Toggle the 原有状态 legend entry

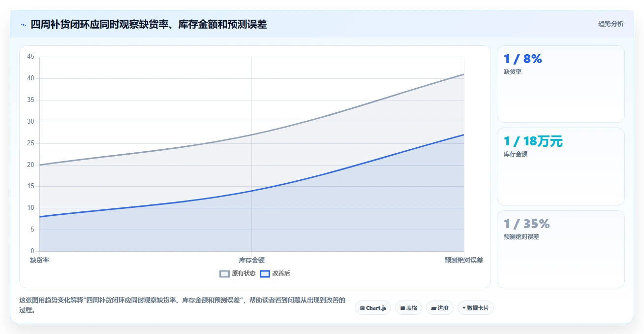(238, 273)
